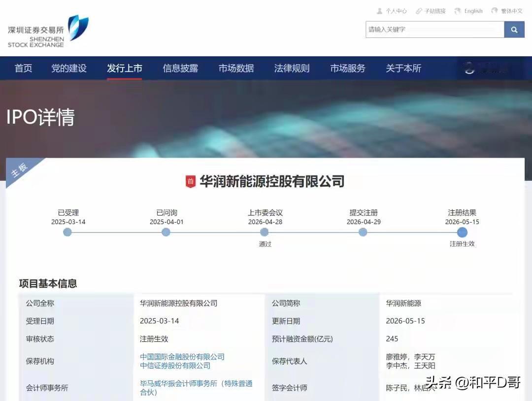Click the 2025-03-14 date under 已受理

(68, 222)
